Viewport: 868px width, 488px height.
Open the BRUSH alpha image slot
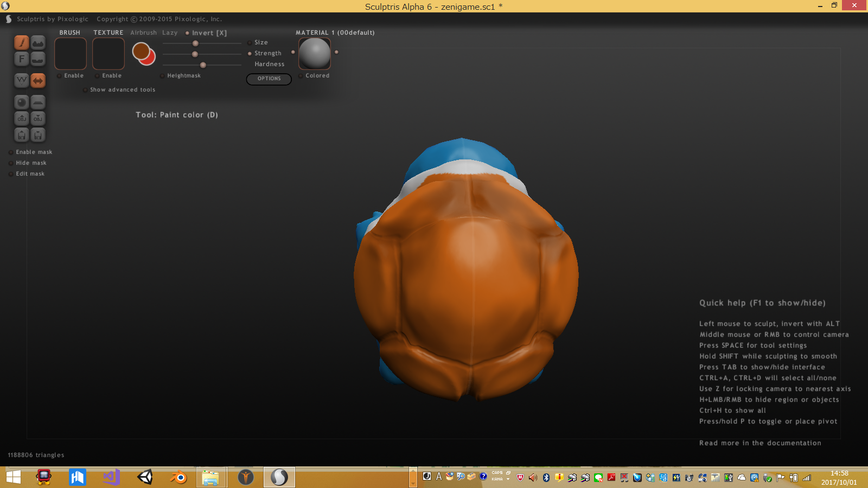click(x=71, y=54)
